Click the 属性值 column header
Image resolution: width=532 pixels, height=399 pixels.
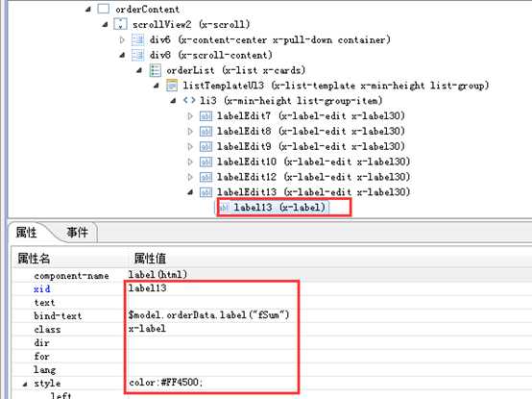[x=151, y=259]
